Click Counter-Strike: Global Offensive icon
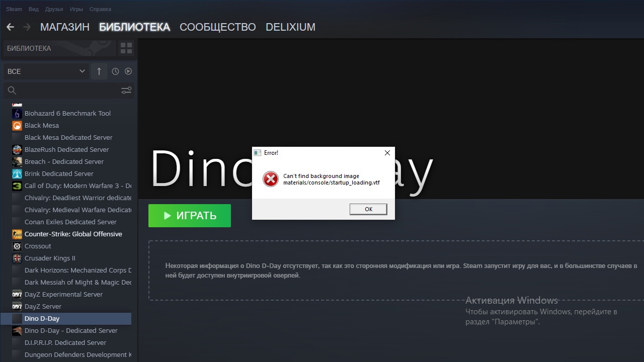The image size is (644, 362). click(17, 234)
